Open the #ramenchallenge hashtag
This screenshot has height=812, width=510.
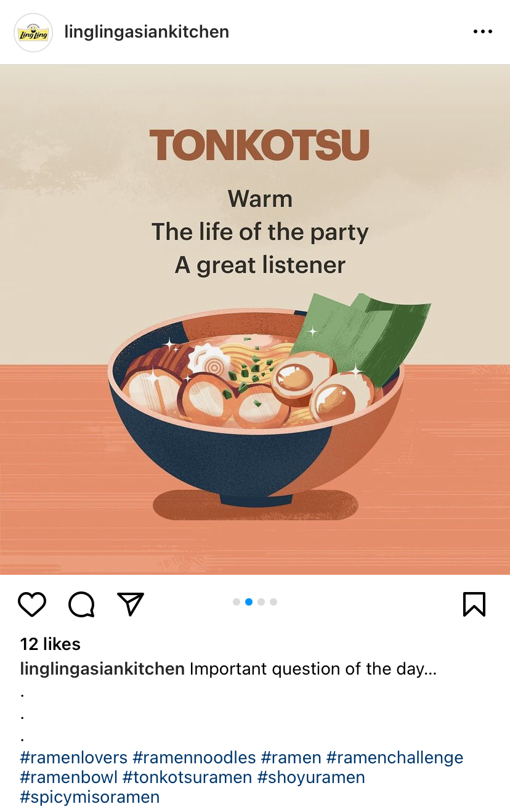[x=395, y=757]
